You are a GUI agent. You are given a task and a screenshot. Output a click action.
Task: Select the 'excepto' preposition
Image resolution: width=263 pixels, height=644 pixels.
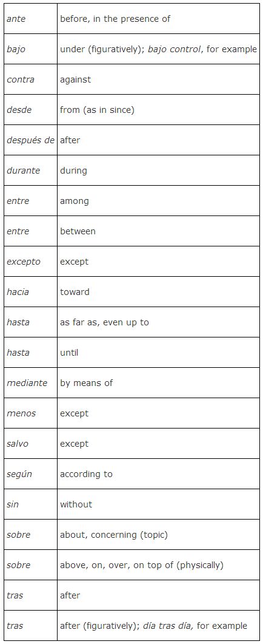[24, 262]
